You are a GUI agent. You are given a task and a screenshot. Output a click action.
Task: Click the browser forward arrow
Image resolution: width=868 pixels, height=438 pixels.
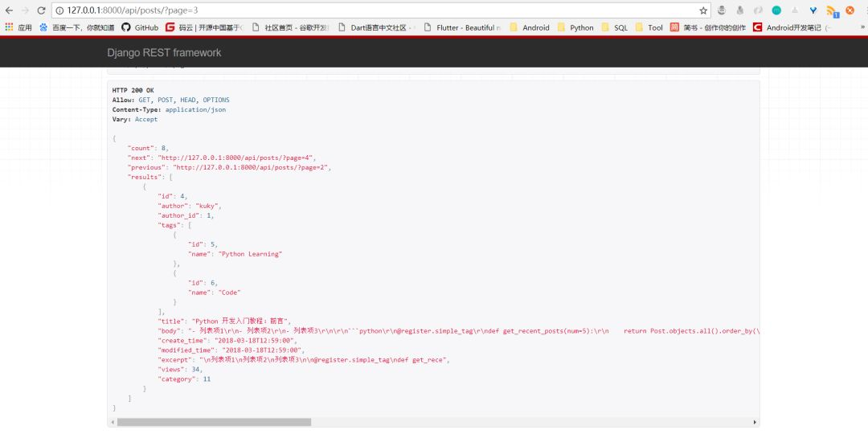(x=25, y=10)
